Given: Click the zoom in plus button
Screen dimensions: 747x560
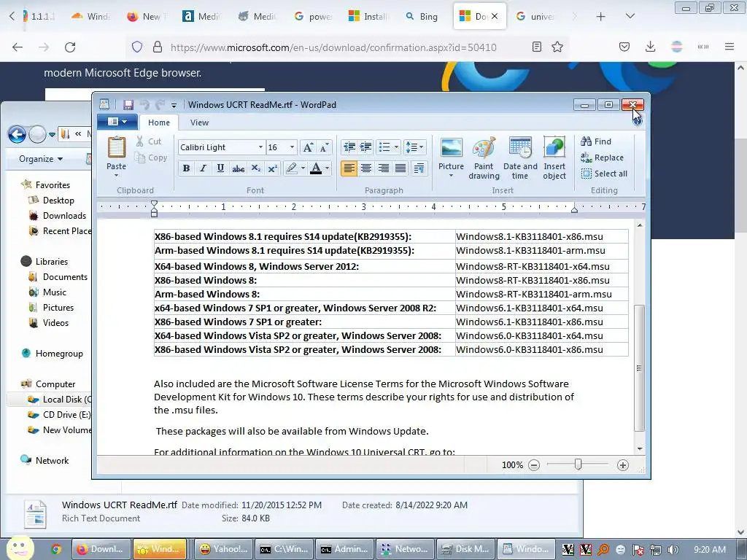Looking at the screenshot, I should [623, 465].
